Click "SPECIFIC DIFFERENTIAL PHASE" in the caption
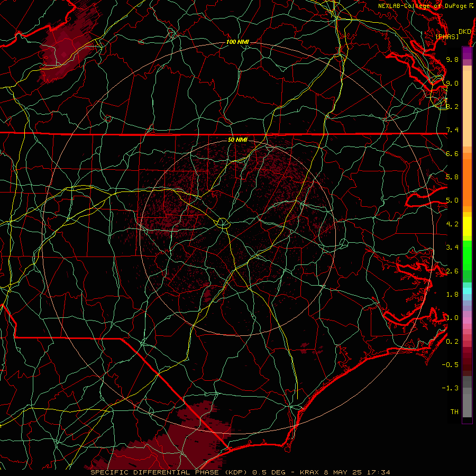 pyautogui.click(x=154, y=472)
